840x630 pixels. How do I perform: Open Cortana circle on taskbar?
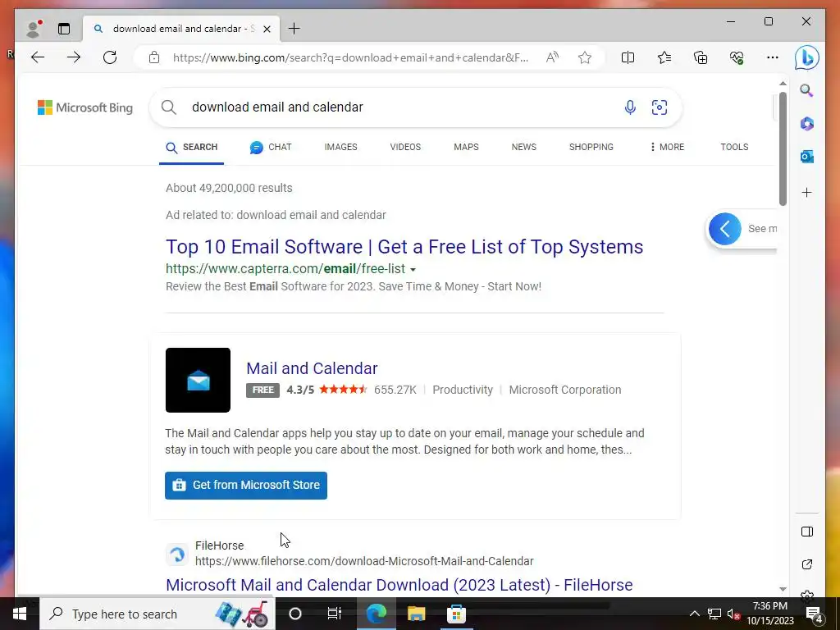(295, 614)
